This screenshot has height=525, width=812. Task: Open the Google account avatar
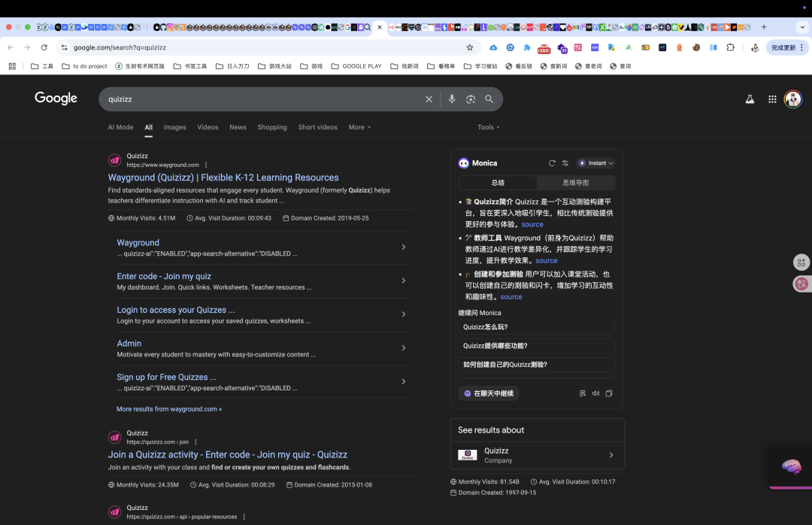click(792, 99)
